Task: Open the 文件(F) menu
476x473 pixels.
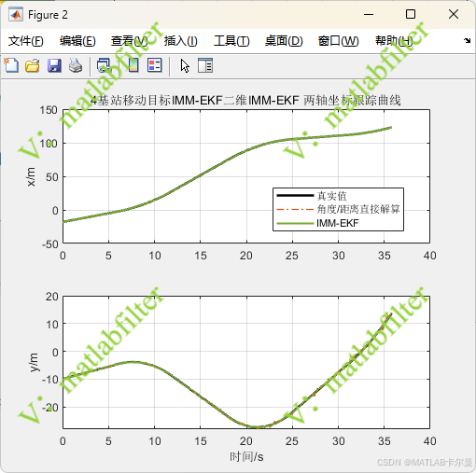Action: (25, 41)
